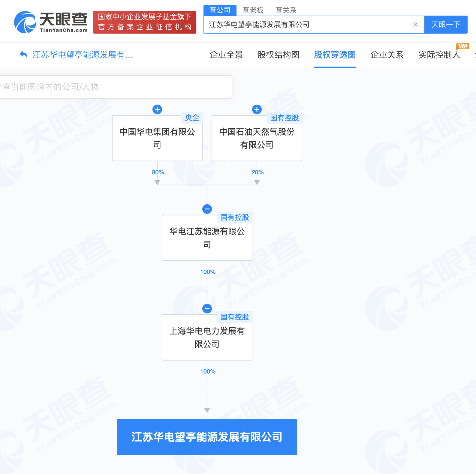Screen dimensions: 476x474
Task: Click the 江苏华电望亭能源发展有限公司 root node
Action: tap(207, 437)
